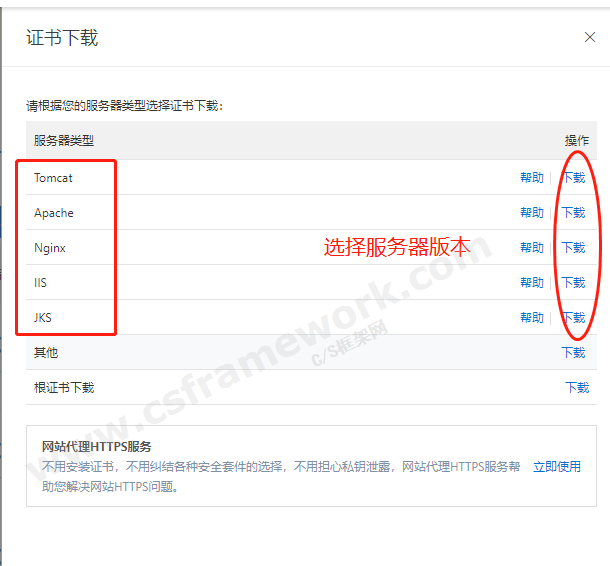The height and width of the screenshot is (566, 610).
Task: Download the Nginx certificate
Action: click(x=573, y=248)
